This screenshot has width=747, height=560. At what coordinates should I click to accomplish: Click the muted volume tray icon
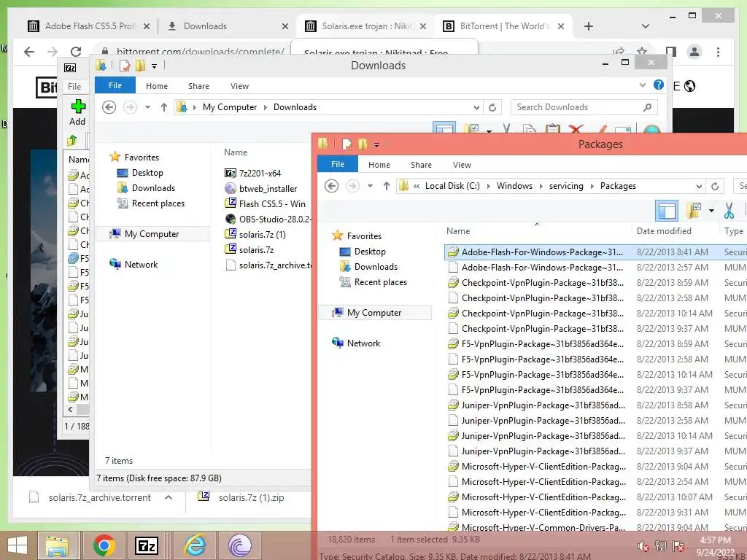tap(643, 546)
